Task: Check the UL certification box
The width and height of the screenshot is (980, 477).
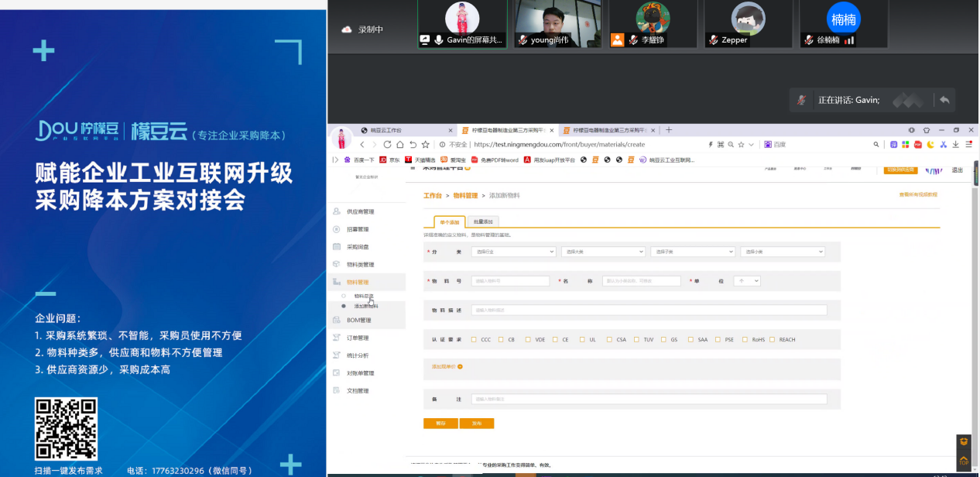Action: [x=583, y=339]
